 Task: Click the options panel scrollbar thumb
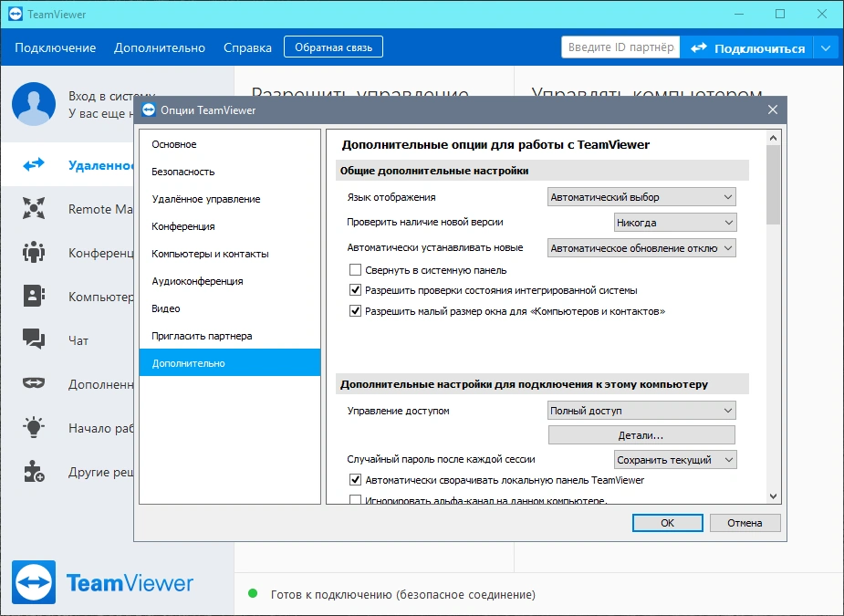(774, 184)
